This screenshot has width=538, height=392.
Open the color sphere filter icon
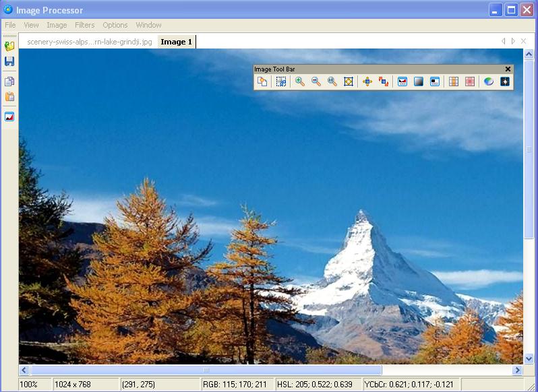click(x=489, y=81)
